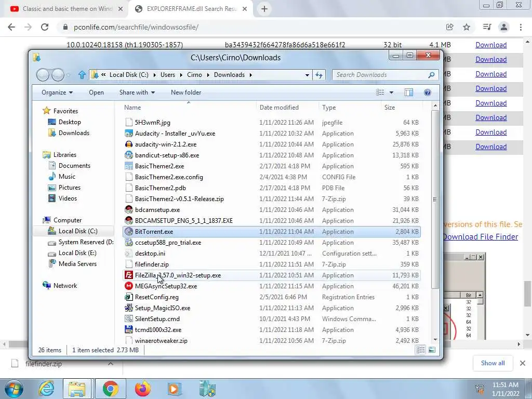
Task: Click the Explorer vertical scrollbar thumb
Action: click(x=435, y=199)
